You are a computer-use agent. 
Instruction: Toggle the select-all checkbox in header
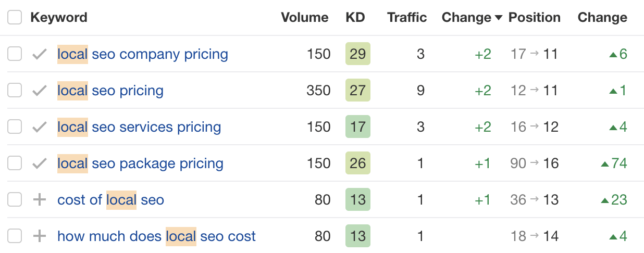[15, 18]
